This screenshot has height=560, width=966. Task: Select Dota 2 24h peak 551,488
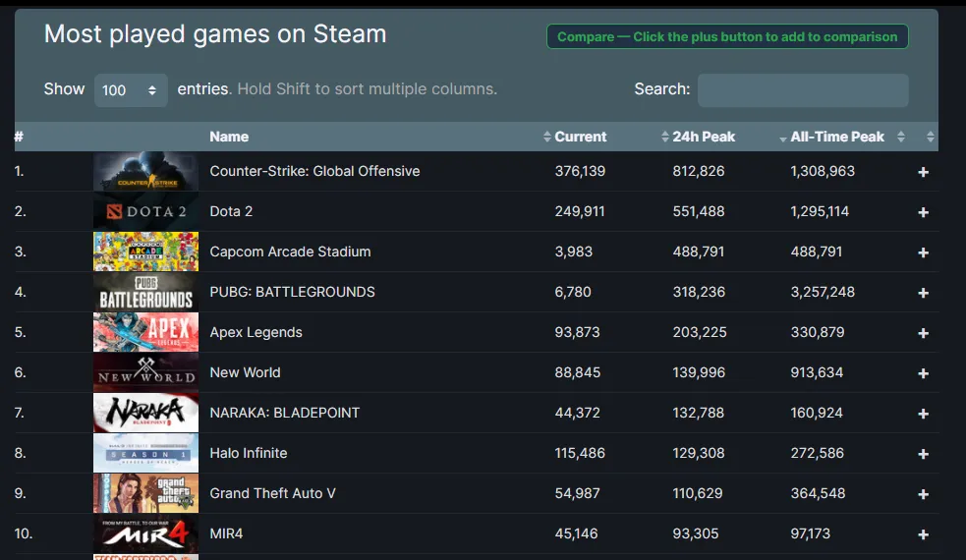699,211
